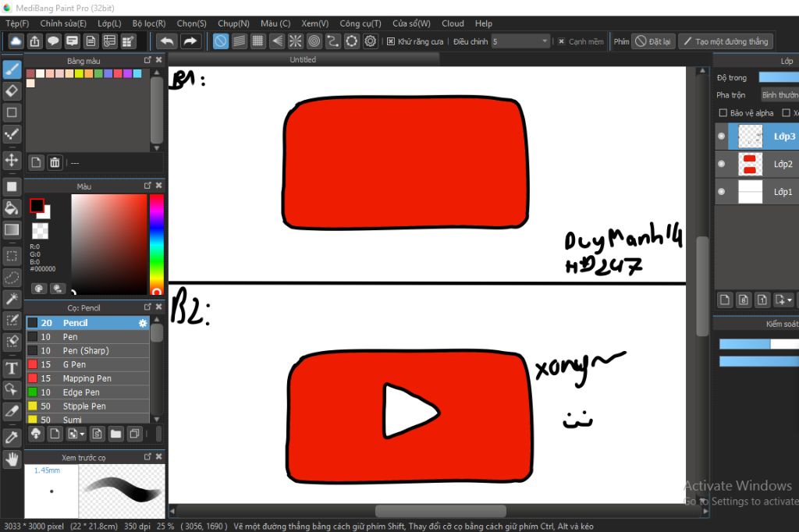Select the Eraser tool
799x532 pixels.
click(12, 91)
